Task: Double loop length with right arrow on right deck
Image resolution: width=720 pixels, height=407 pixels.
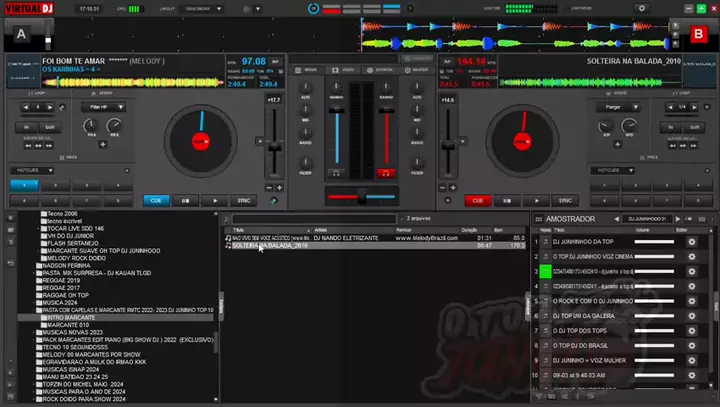Action: (x=694, y=107)
